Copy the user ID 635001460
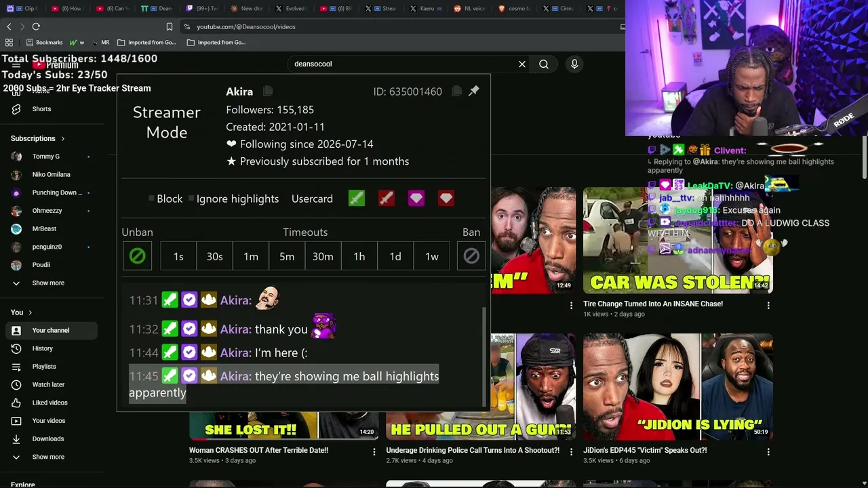 (x=457, y=91)
